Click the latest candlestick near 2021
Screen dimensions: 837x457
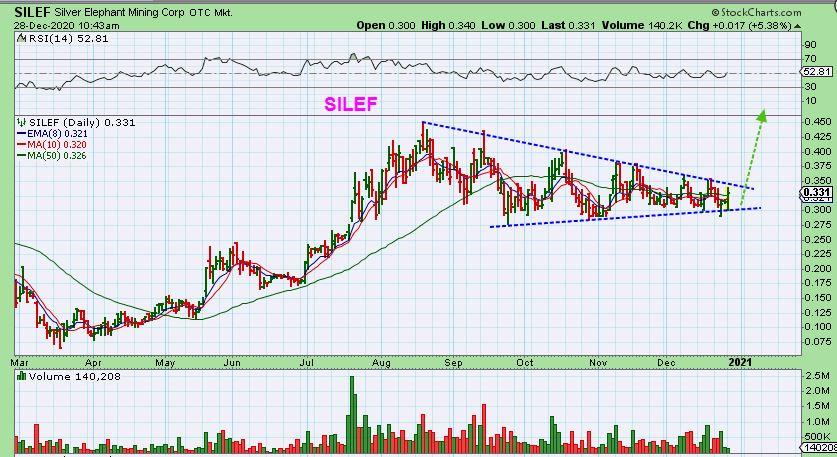point(728,198)
